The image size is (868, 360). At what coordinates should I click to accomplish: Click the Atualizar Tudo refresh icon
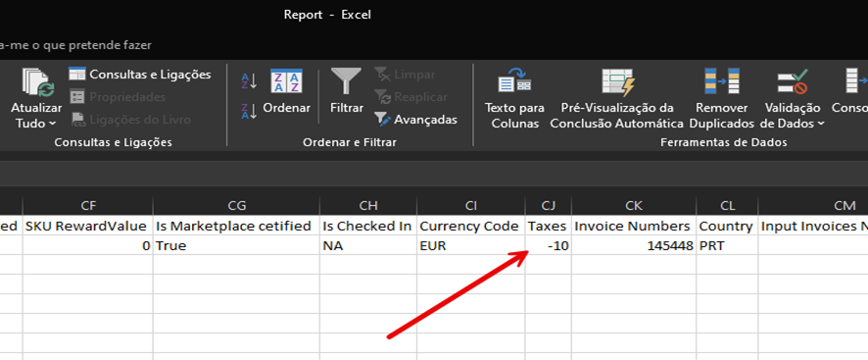(x=38, y=82)
